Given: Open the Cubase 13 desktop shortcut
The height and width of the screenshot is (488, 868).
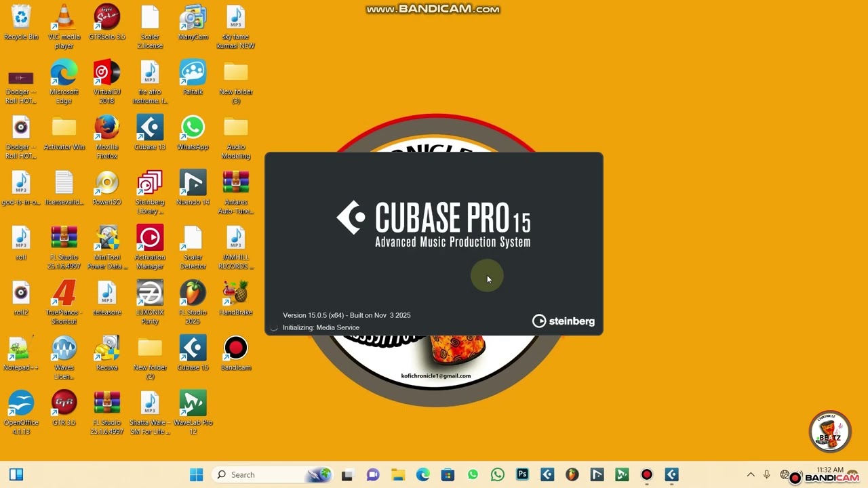Looking at the screenshot, I should pyautogui.click(x=150, y=134).
